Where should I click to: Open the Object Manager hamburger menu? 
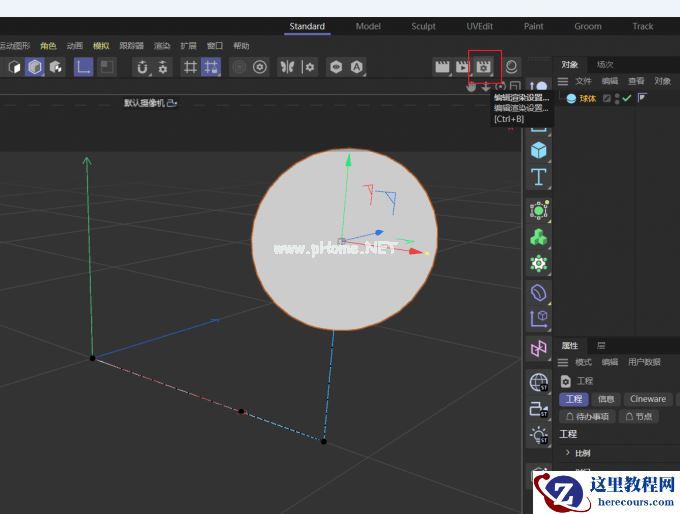[563, 81]
